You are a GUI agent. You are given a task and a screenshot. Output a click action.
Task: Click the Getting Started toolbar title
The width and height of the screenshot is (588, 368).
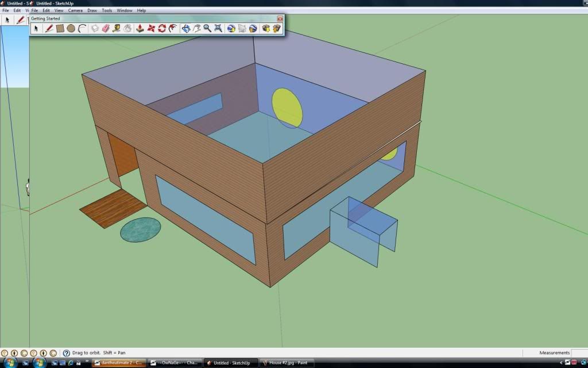tap(45, 18)
